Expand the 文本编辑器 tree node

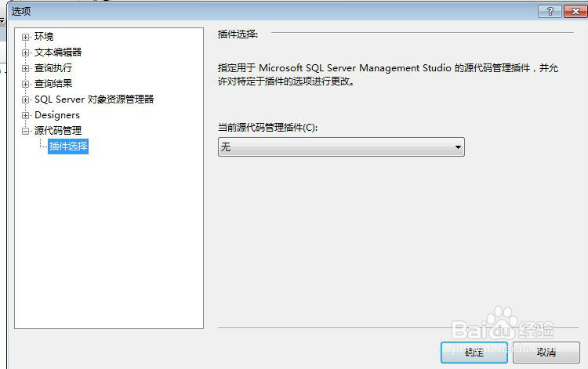pos(26,52)
